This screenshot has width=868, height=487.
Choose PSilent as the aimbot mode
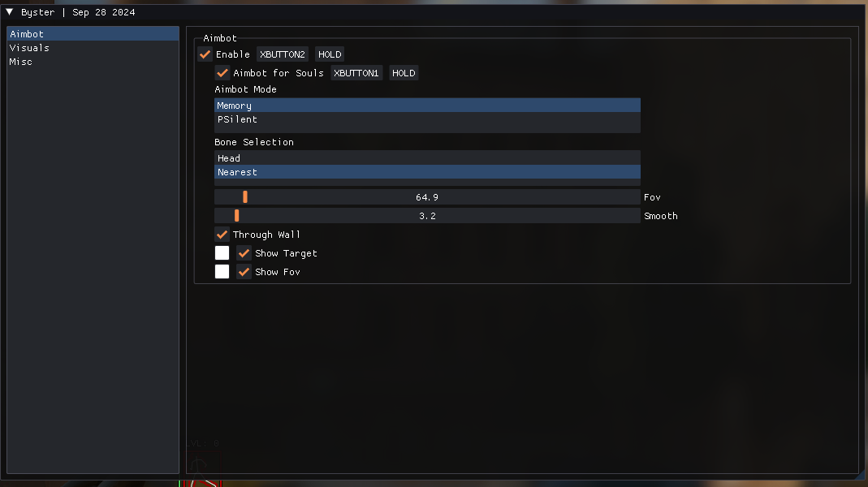click(x=427, y=119)
